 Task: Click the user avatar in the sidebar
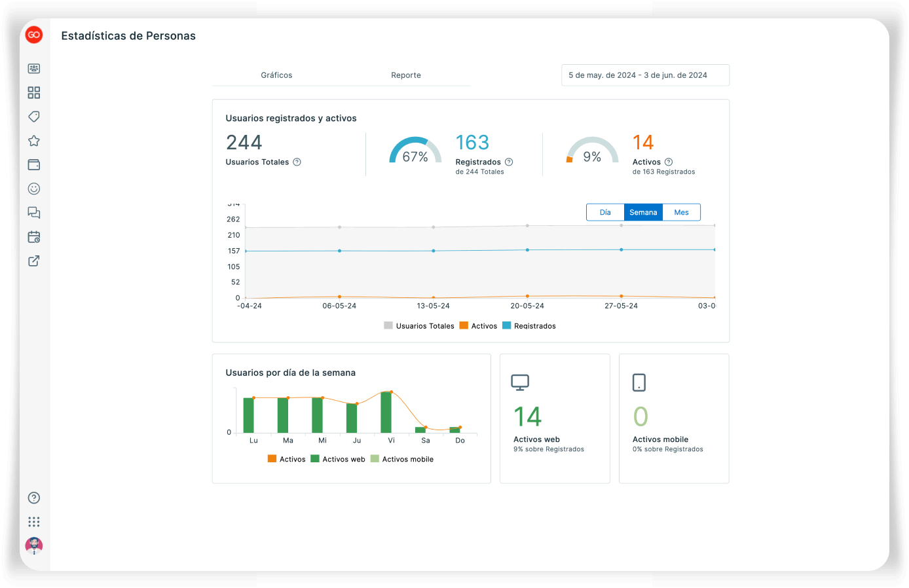[x=34, y=545]
